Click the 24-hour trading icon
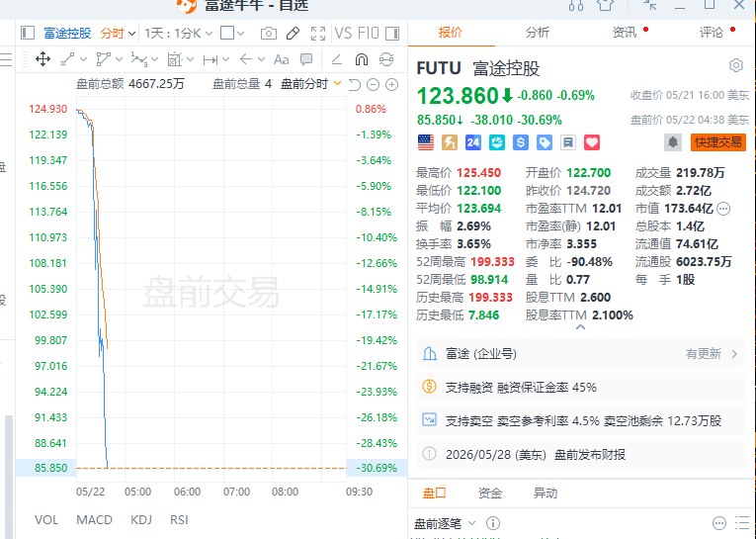 pos(473,142)
